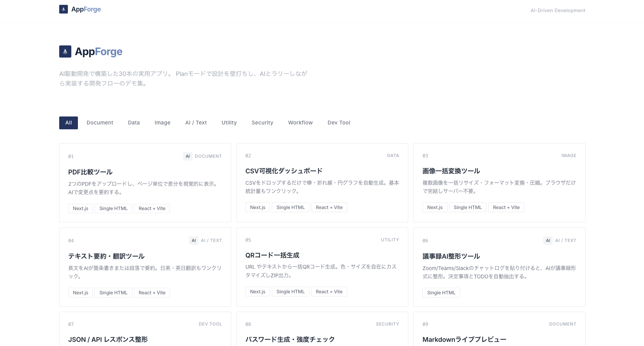Switch to the Workflow category

click(x=300, y=123)
